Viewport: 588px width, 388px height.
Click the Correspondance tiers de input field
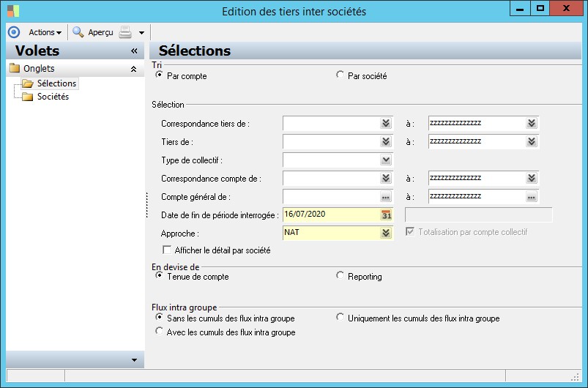tap(330, 123)
